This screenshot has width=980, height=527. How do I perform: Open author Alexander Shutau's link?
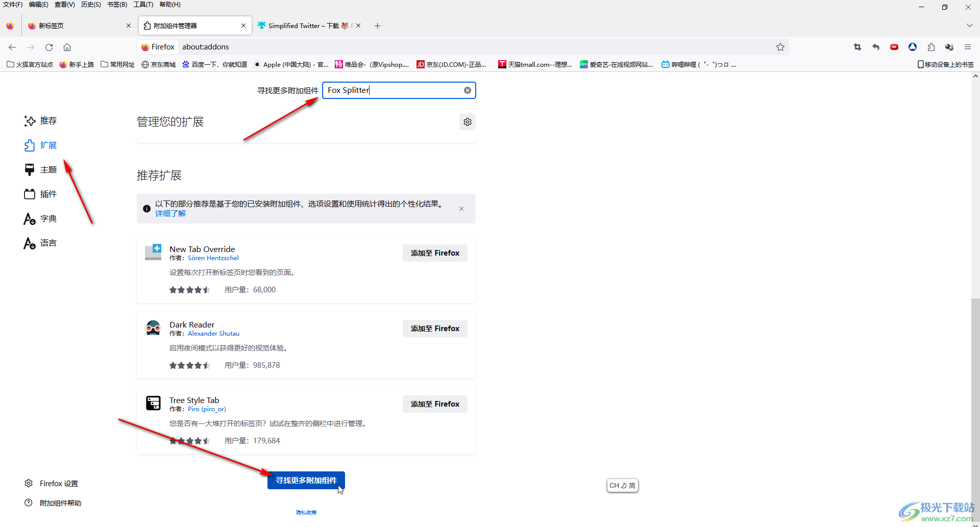coord(213,334)
